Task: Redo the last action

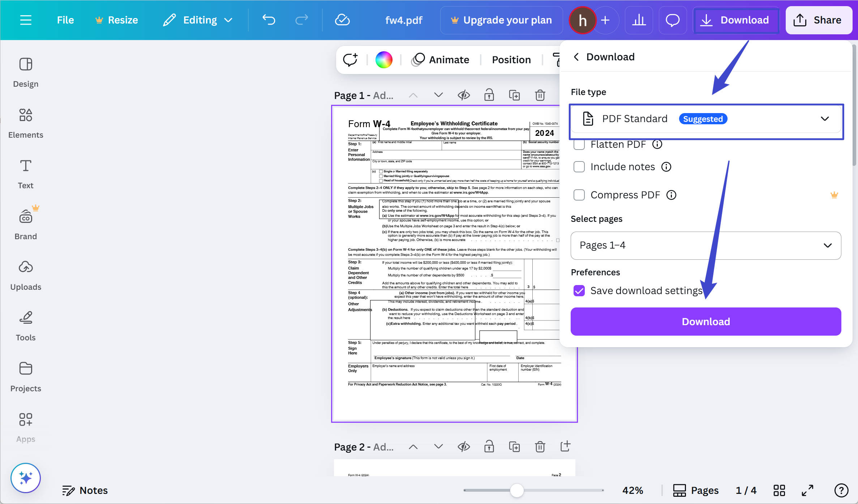Action: [x=302, y=20]
